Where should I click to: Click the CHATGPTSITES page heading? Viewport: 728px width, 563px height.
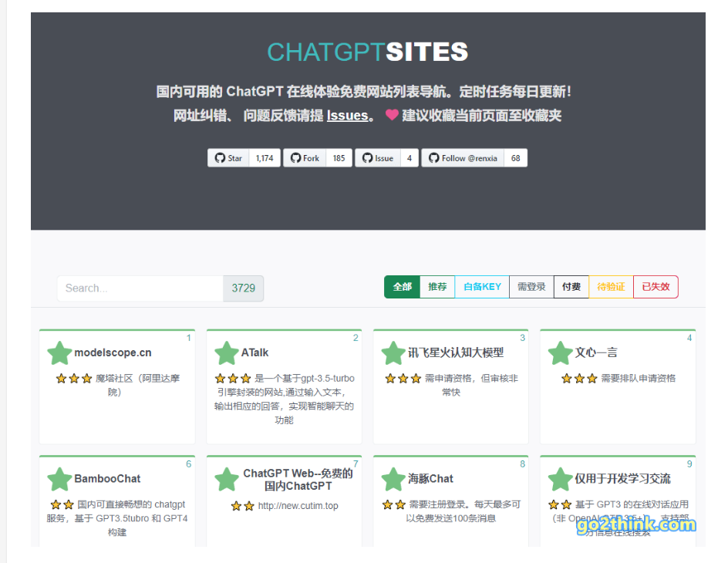pyautogui.click(x=368, y=52)
